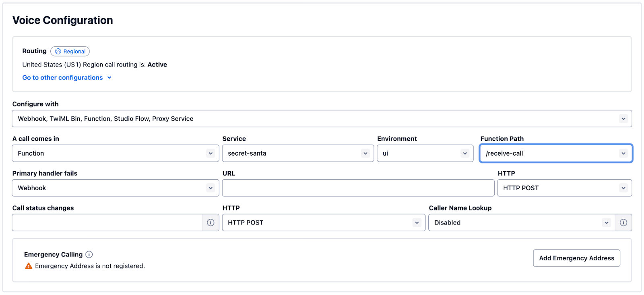
Task: Open the Function Path dropdown
Action: tap(556, 153)
